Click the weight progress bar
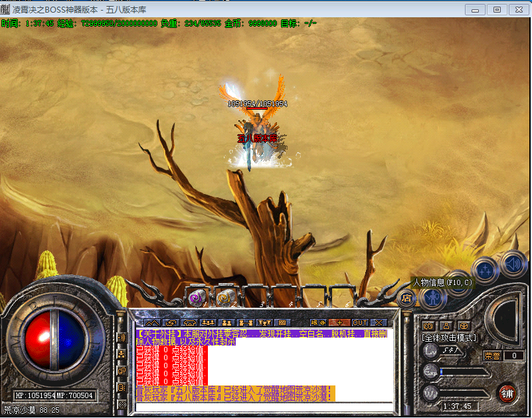Screen dimensions: 532x418 465,394
